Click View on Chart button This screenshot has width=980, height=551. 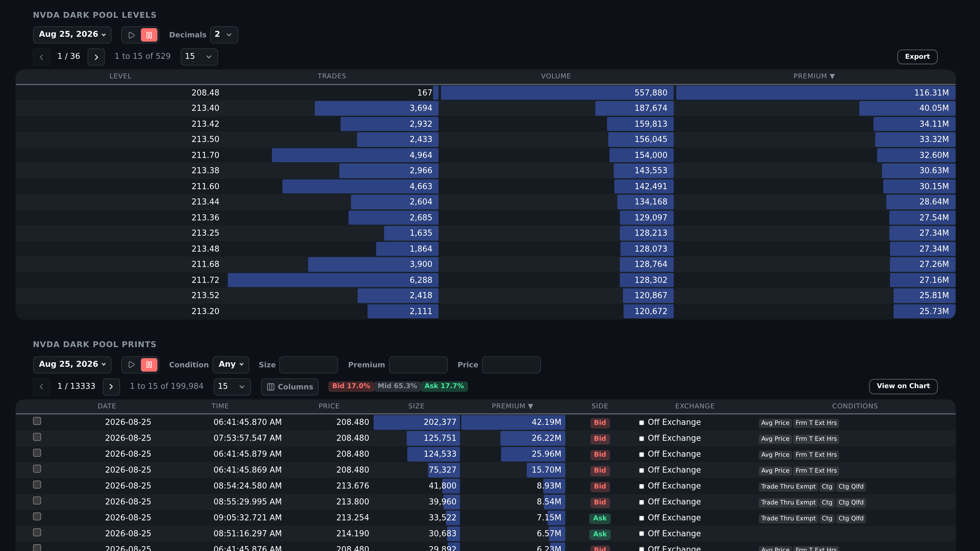[903, 386]
